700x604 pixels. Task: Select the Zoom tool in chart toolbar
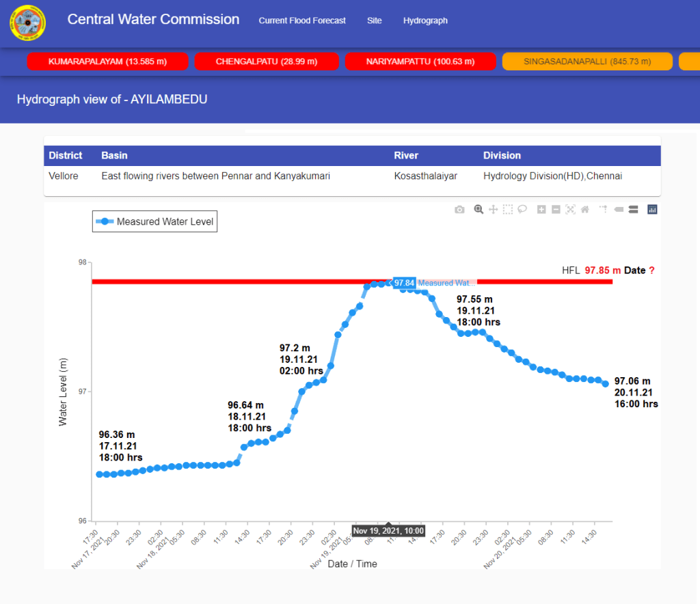[x=479, y=210]
